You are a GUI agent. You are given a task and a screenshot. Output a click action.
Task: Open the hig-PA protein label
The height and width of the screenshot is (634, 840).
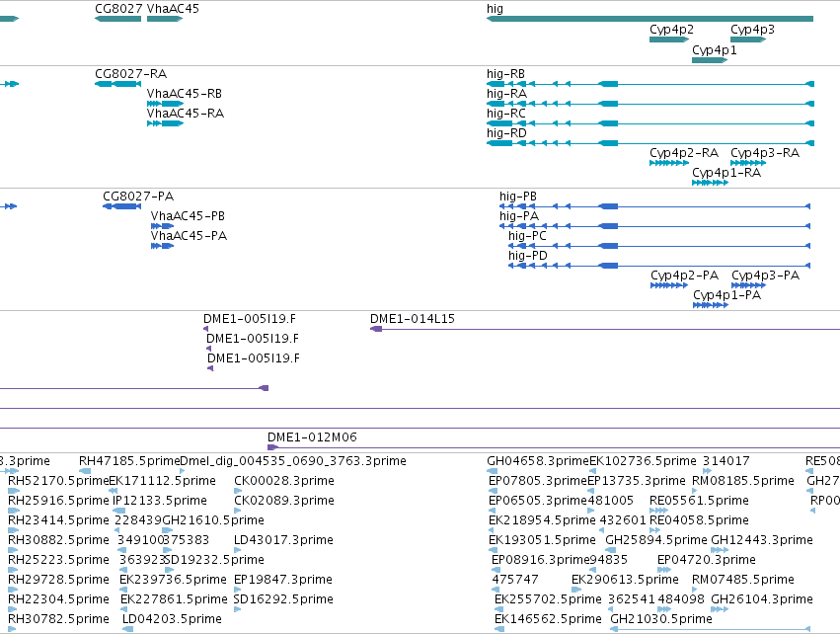(x=519, y=216)
